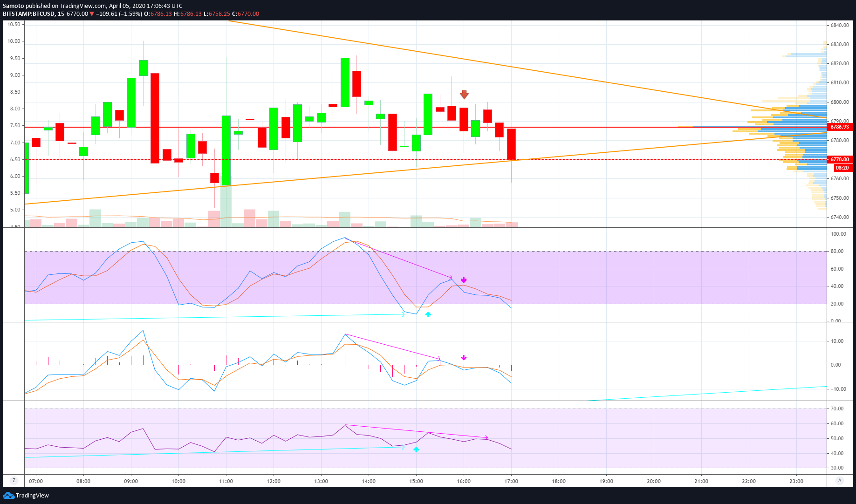Click the 6750.00 price axis label

[840, 198]
